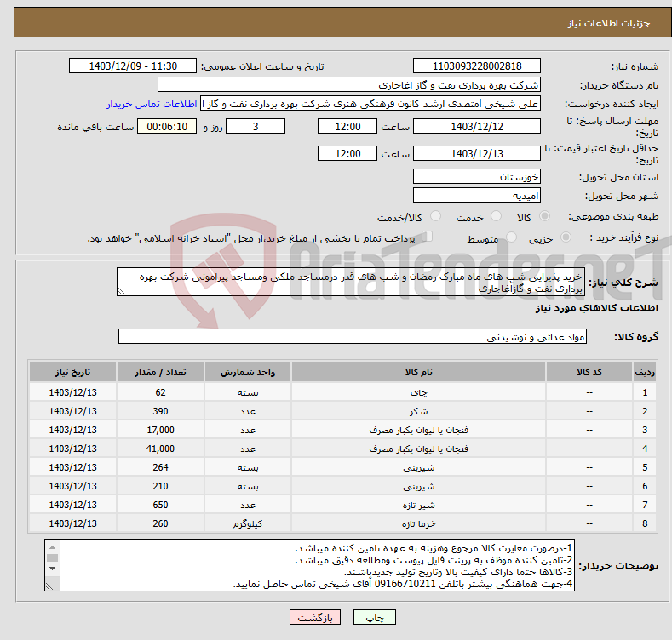Click quantity 17,000 cell

pos(160,430)
